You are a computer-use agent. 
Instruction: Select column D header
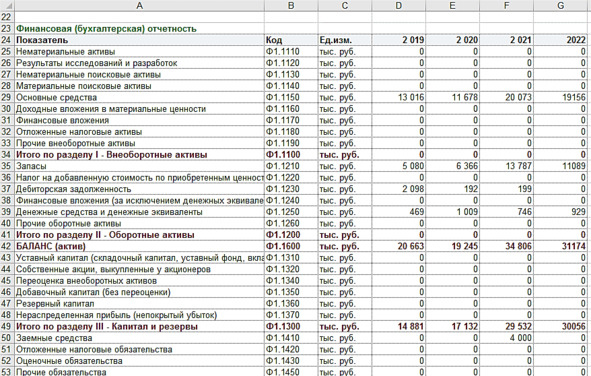point(399,5)
